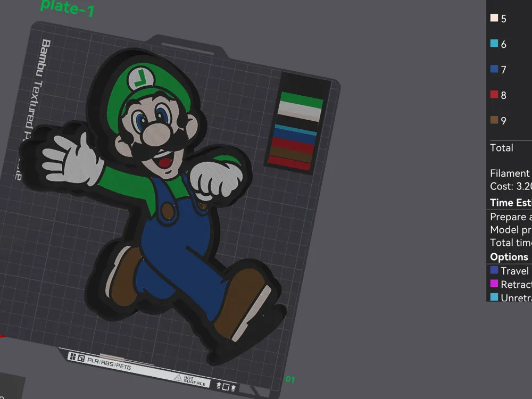Select the filament 7 blue swatch

click(x=494, y=69)
